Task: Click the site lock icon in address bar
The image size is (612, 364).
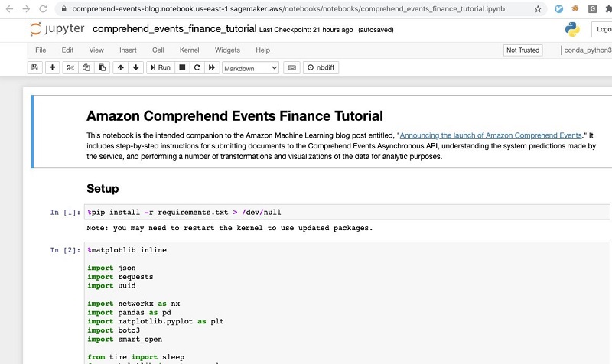Action: click(64, 8)
